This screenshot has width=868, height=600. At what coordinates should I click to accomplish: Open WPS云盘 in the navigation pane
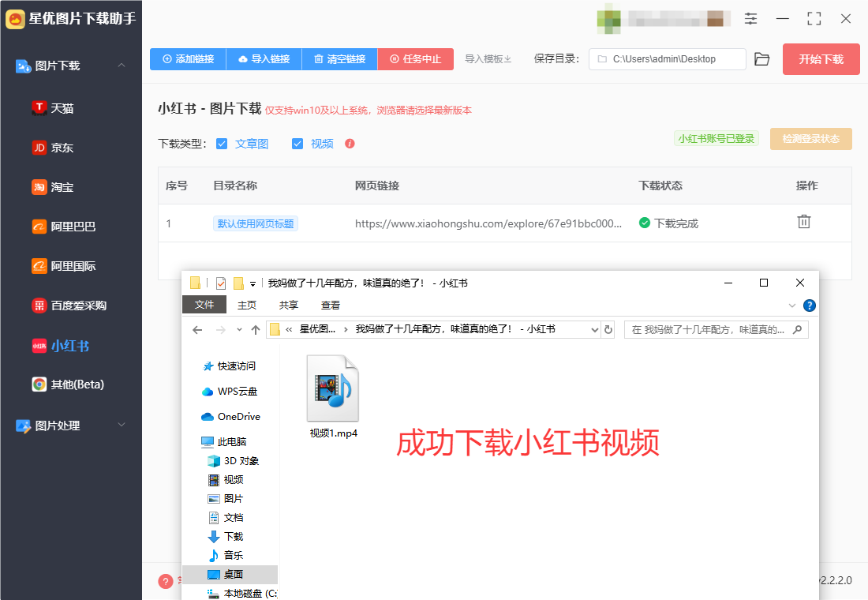230,391
